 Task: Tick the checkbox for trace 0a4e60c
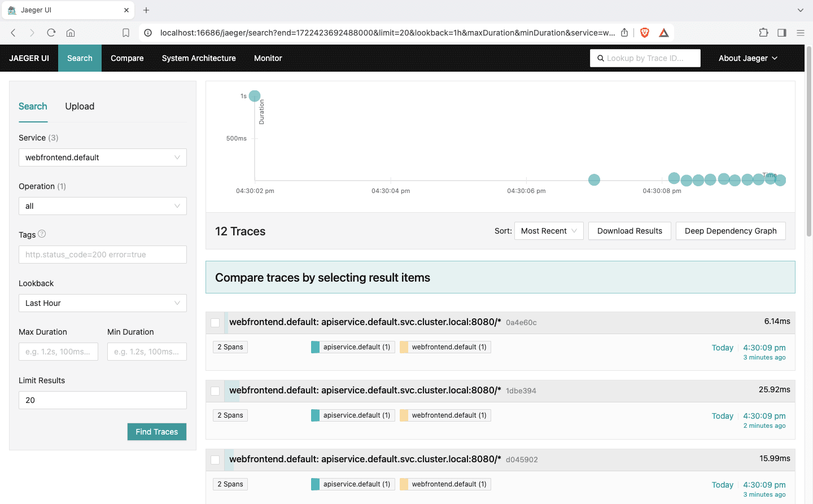click(215, 323)
